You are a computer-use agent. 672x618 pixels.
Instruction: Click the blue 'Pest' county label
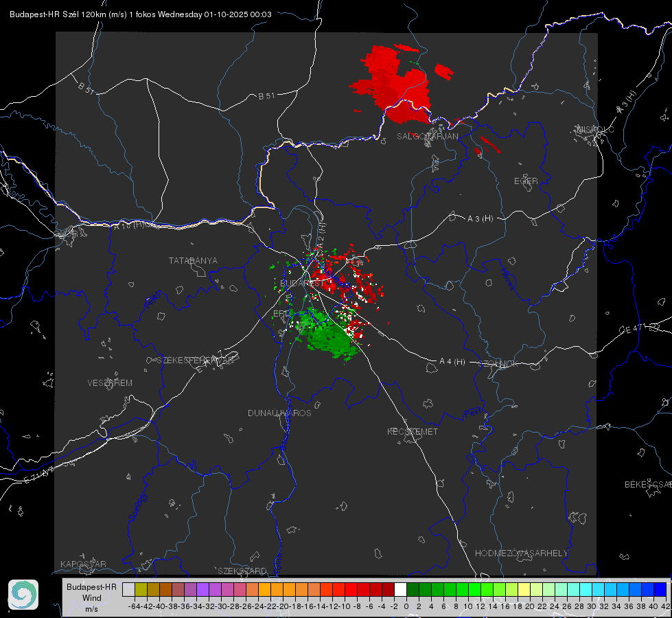tap(472, 414)
